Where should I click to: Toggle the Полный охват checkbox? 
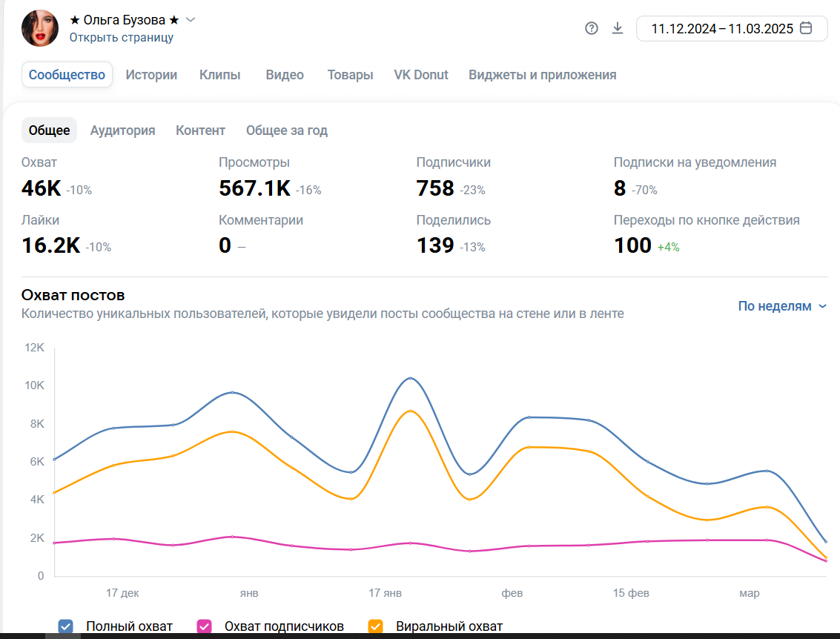(66, 626)
